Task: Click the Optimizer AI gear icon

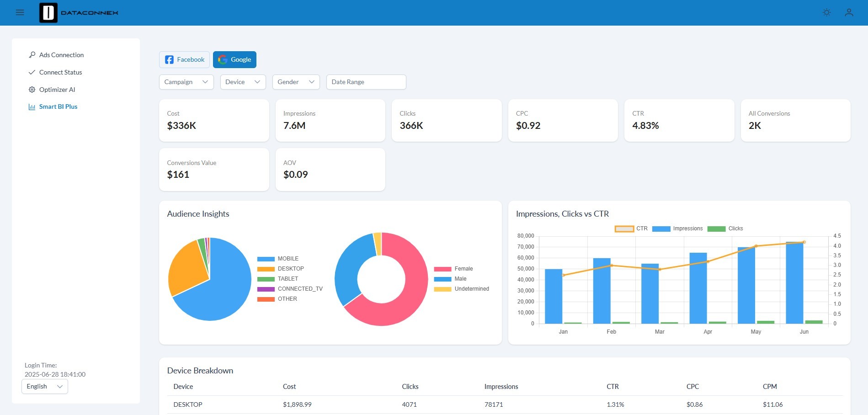Action: tap(32, 90)
